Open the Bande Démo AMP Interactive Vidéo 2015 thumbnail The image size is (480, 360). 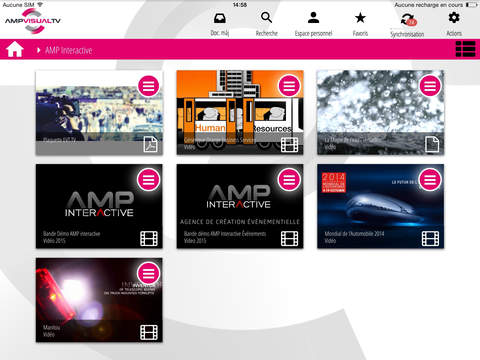click(x=99, y=206)
